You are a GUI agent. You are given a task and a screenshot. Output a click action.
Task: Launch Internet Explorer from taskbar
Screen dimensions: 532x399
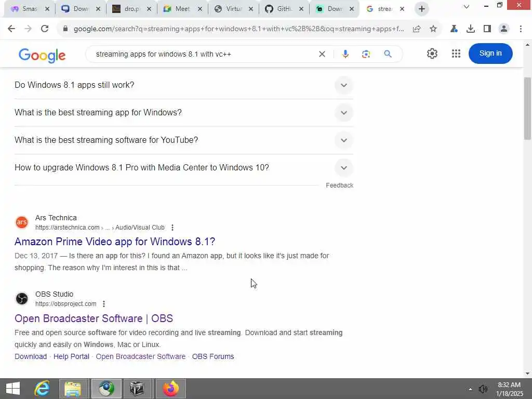point(42,389)
